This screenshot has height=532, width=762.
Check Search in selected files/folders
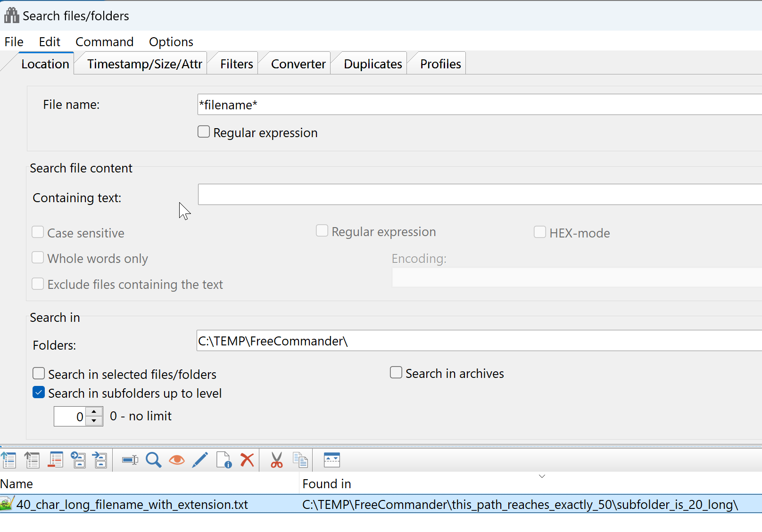point(39,374)
